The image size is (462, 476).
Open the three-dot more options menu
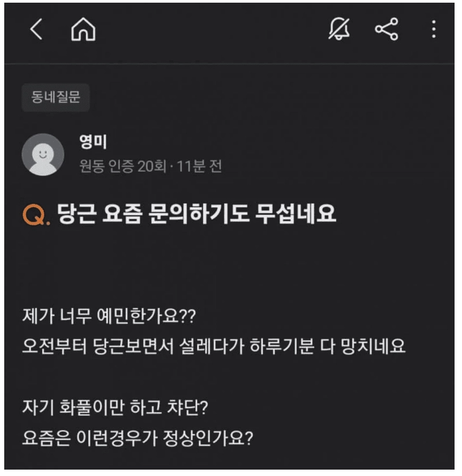click(x=434, y=29)
